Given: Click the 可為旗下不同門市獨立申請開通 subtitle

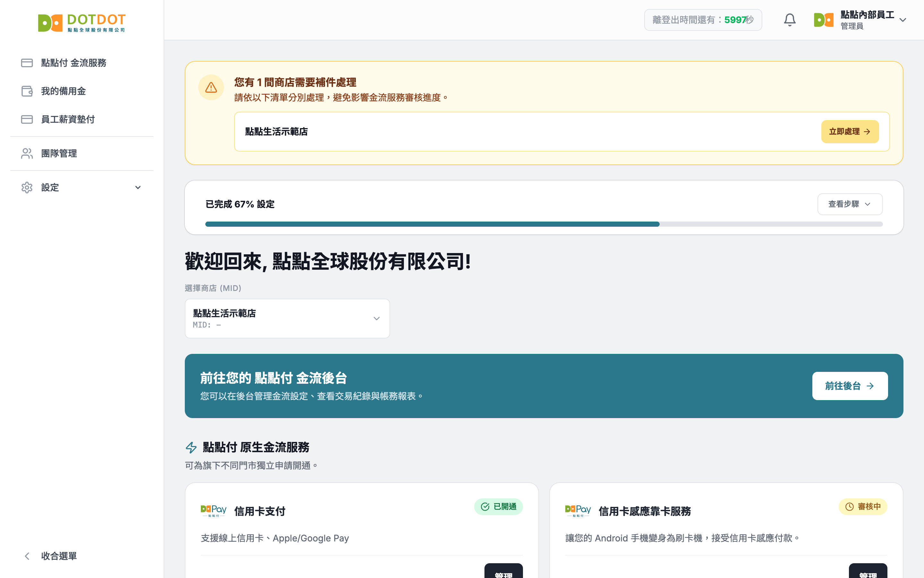Looking at the screenshot, I should point(251,466).
